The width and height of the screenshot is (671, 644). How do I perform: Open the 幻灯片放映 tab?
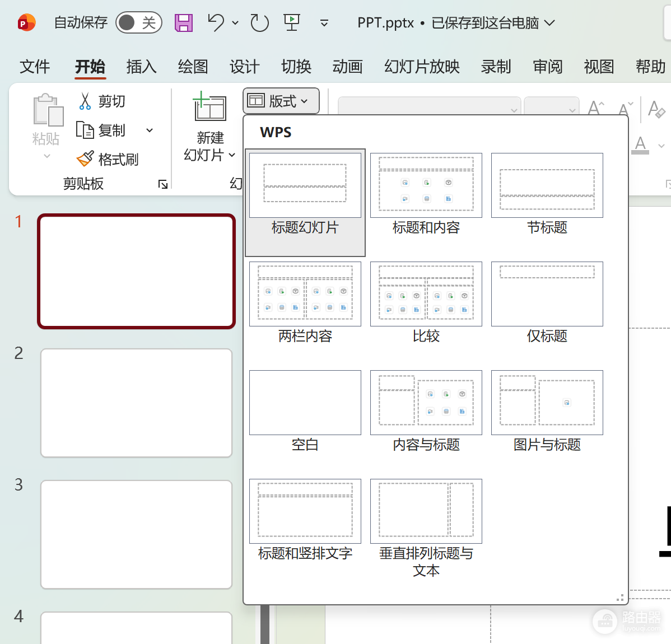tap(422, 67)
